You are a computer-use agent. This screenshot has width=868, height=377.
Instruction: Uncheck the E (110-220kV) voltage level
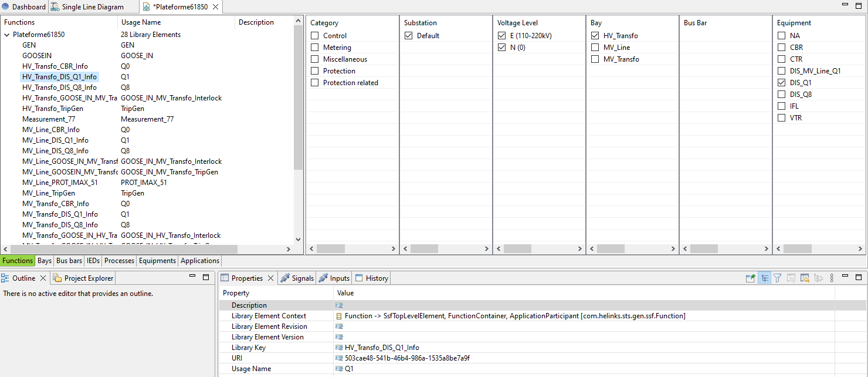501,35
